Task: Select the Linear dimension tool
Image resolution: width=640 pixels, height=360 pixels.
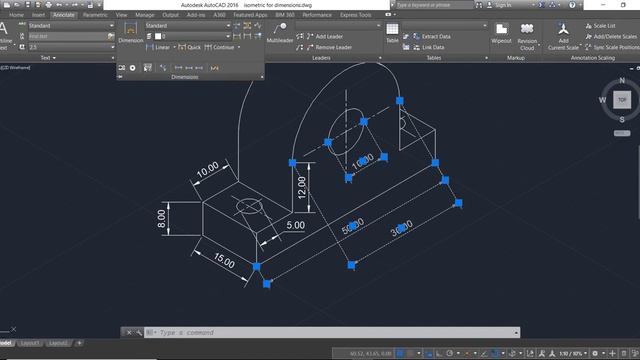Action: tap(158, 47)
